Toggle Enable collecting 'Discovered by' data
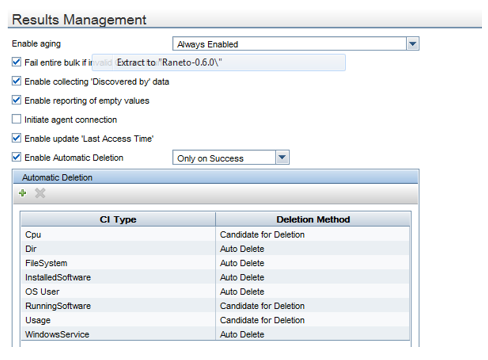The image size is (488, 360). (x=16, y=81)
